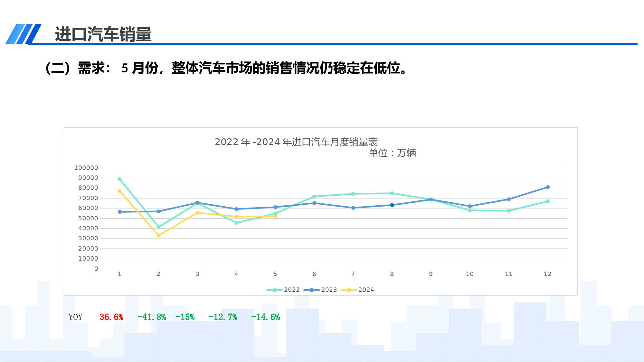Click the -15% value
Screen dimensions: 644x362
185,317
